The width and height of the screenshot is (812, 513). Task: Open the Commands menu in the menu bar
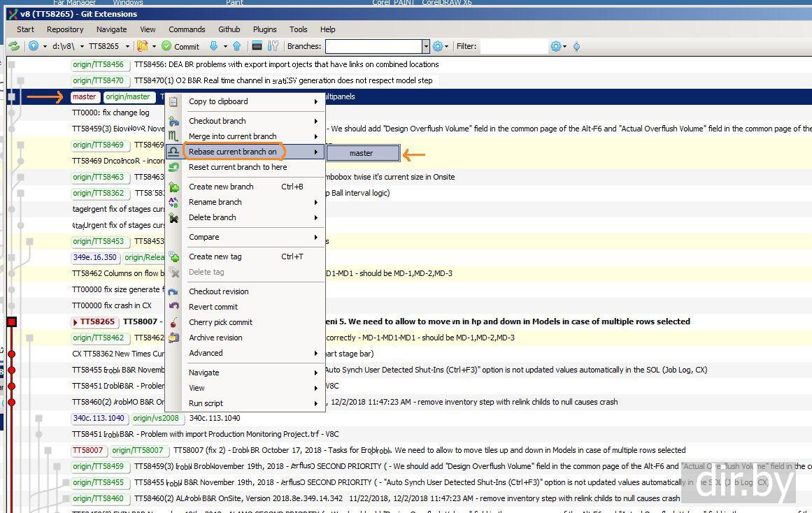(187, 29)
